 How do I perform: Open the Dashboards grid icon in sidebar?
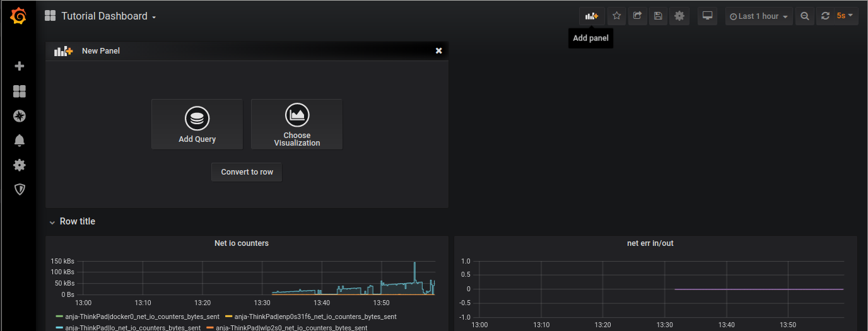coord(20,91)
